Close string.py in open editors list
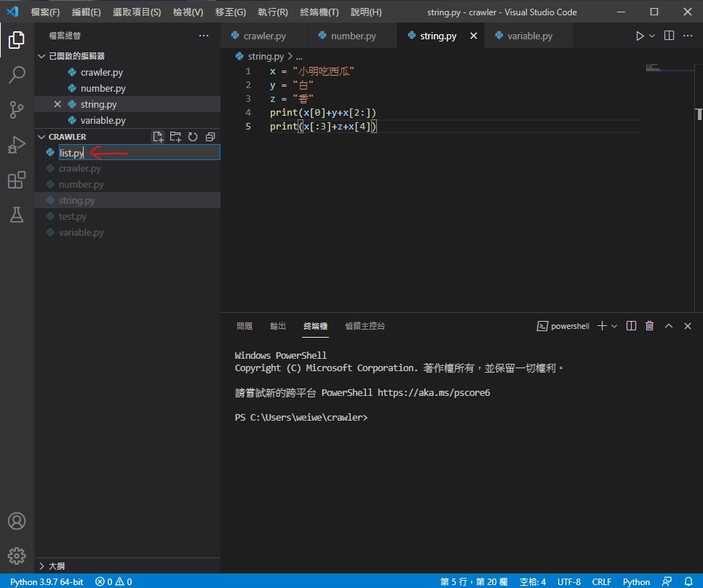The height and width of the screenshot is (588, 703). (x=57, y=104)
